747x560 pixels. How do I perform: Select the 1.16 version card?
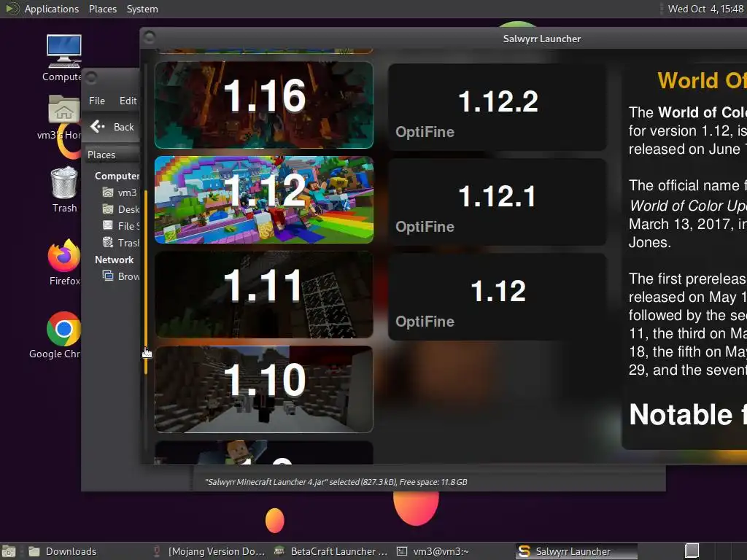tap(264, 105)
